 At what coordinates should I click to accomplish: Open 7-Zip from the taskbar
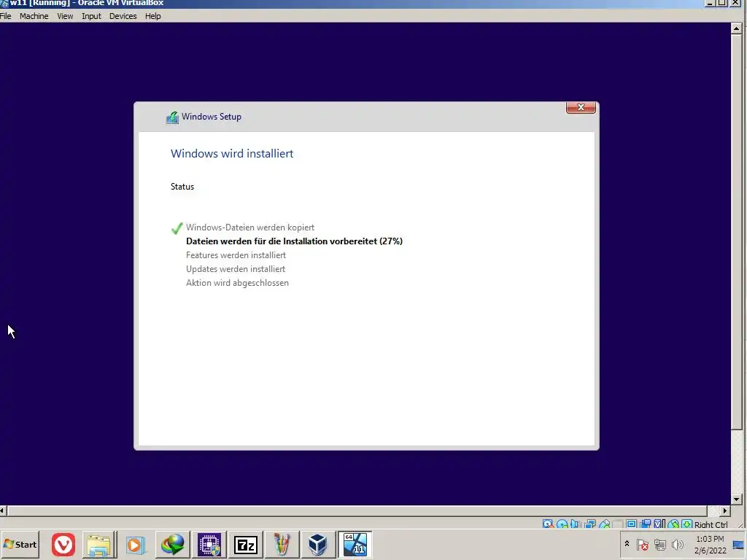246,544
